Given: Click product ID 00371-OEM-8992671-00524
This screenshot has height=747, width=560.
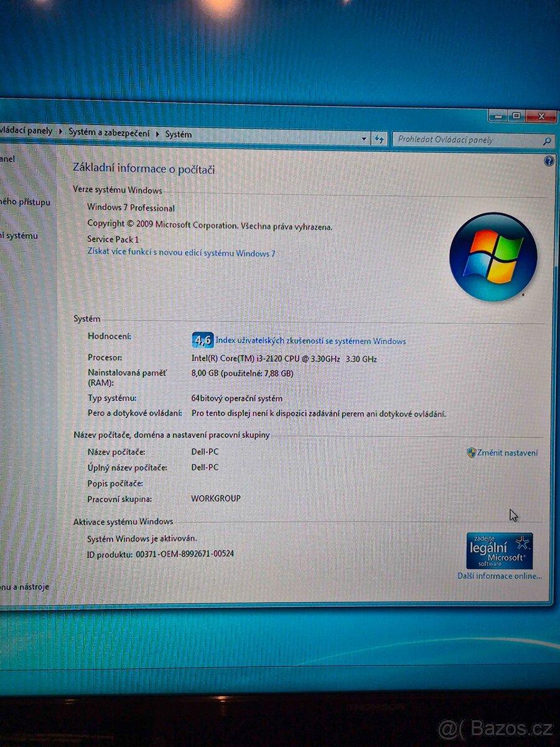Looking at the screenshot, I should [x=185, y=553].
